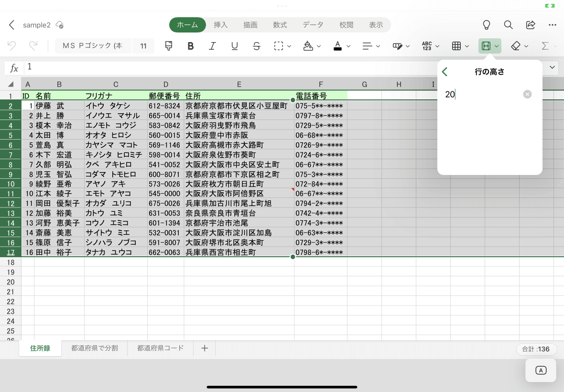Select the cell 伊藤 武

click(x=59, y=106)
